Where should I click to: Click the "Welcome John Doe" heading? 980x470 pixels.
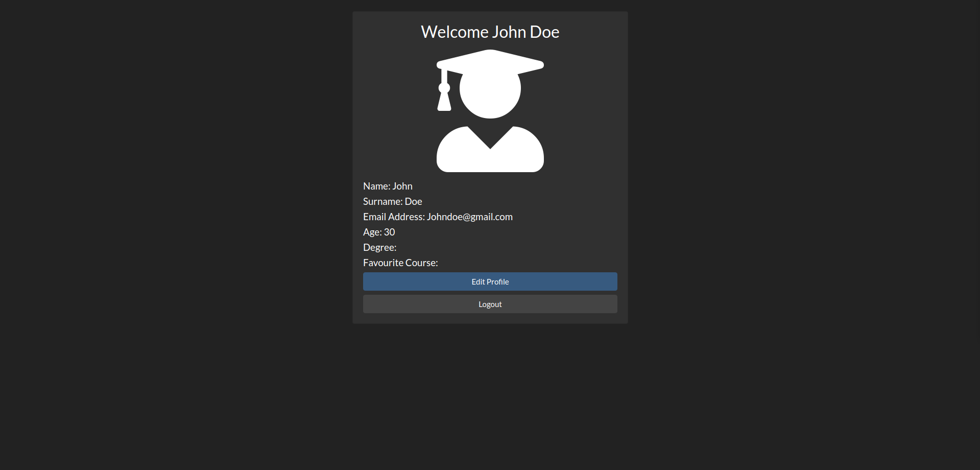[x=490, y=32]
